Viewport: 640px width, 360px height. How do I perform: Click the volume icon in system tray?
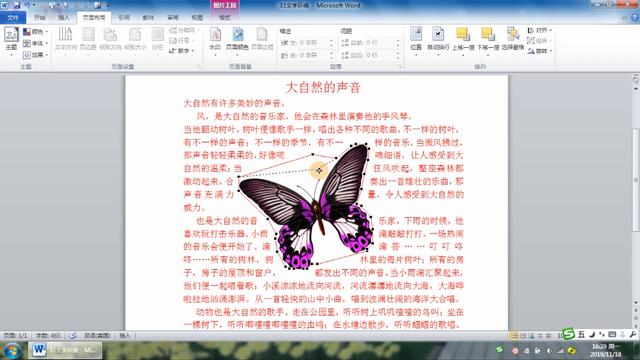(549, 351)
